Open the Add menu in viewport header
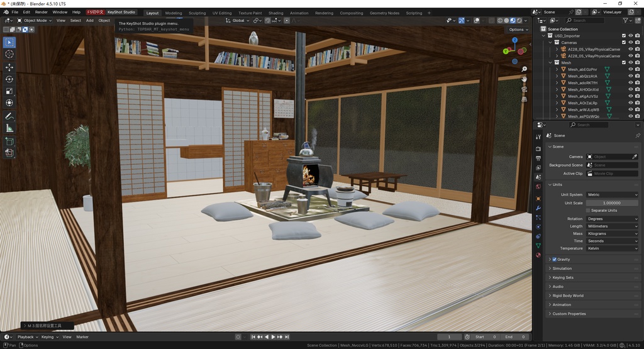This screenshot has height=349, width=644. [89, 21]
